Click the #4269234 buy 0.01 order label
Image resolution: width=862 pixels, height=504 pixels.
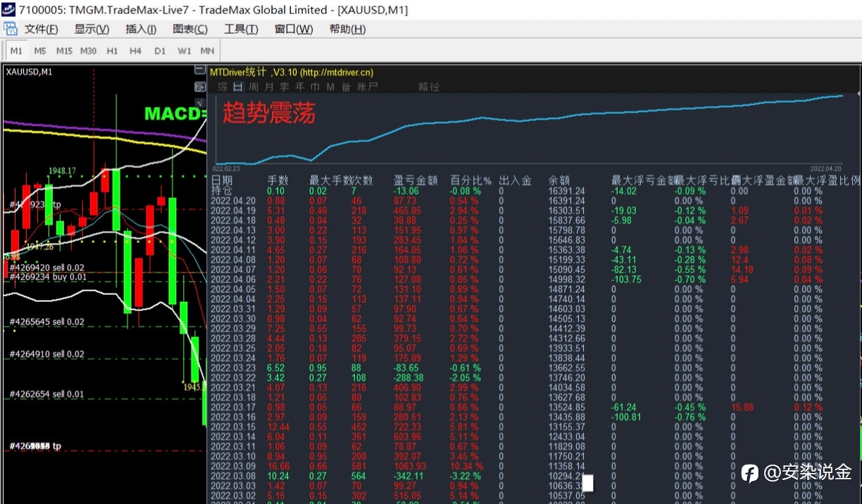coord(49,277)
